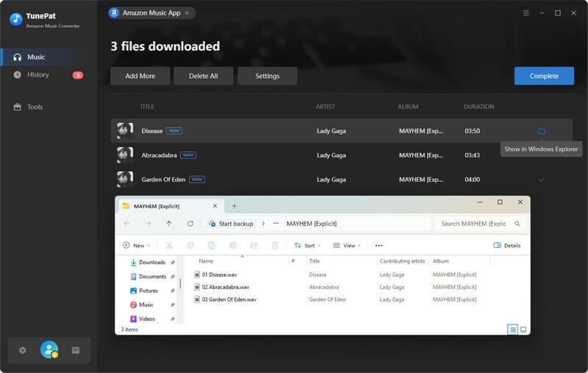This screenshot has width=588, height=373.
Task: Select the 02 Abracadabra.wav file
Action: [x=226, y=287]
